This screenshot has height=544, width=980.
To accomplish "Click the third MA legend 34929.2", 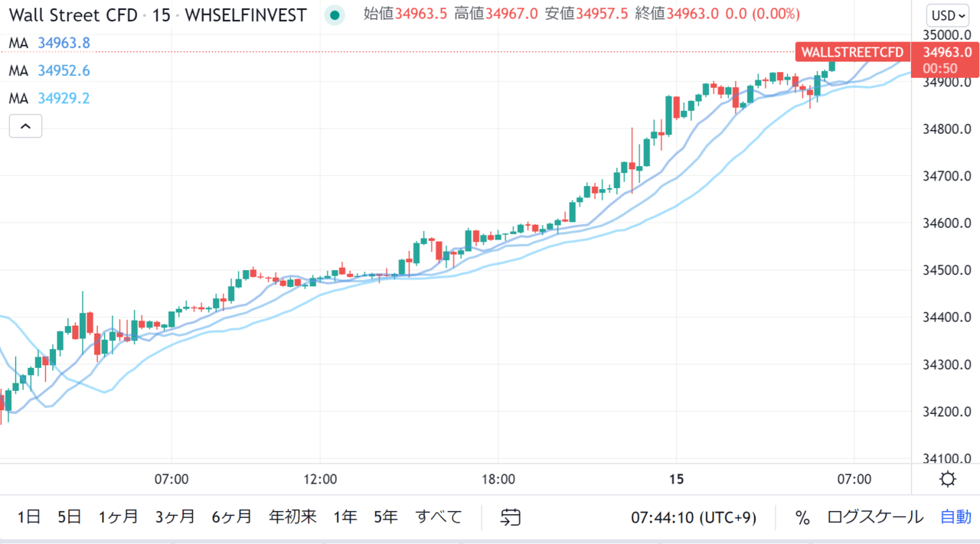I will pyautogui.click(x=50, y=98).
